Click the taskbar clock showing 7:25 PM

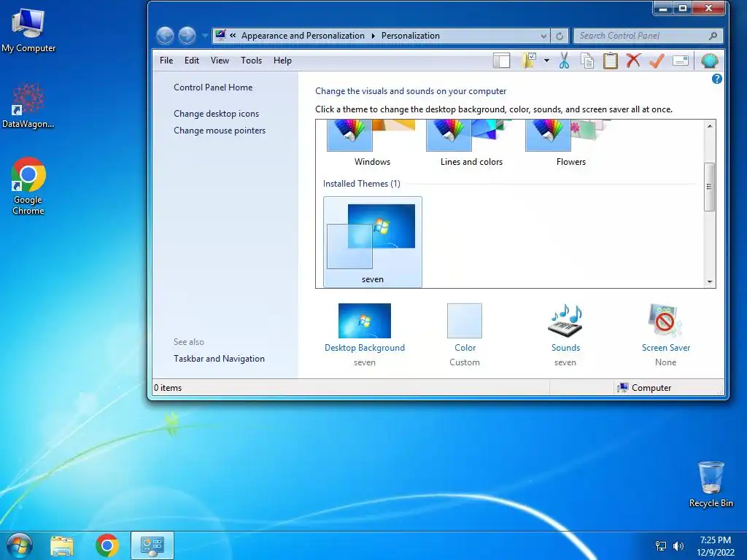(x=716, y=545)
